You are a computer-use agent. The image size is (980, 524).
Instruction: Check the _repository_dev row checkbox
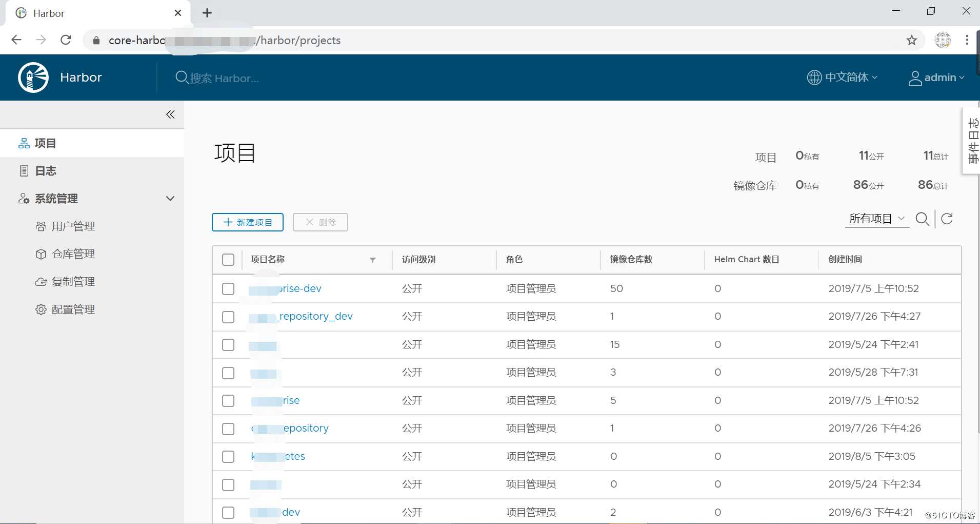pos(228,317)
